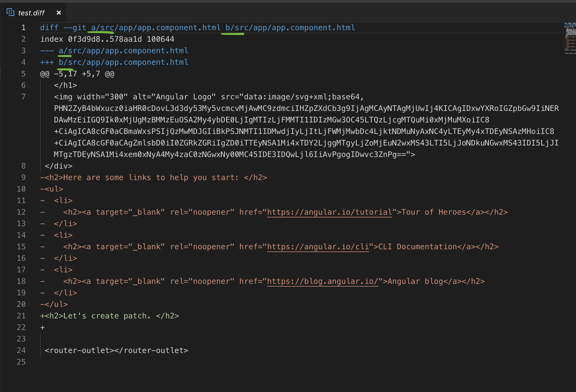The width and height of the screenshot is (576, 392).
Task: Click the added line '+<h2>Let's create patch.'
Action: click(x=110, y=316)
